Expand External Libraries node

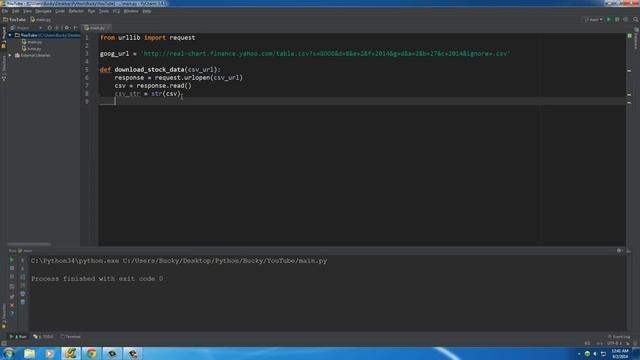pos(10,55)
